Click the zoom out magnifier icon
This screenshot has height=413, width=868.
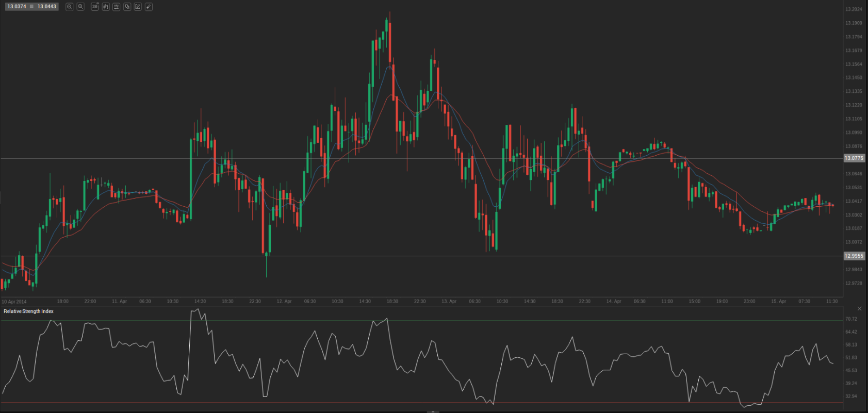[70, 7]
